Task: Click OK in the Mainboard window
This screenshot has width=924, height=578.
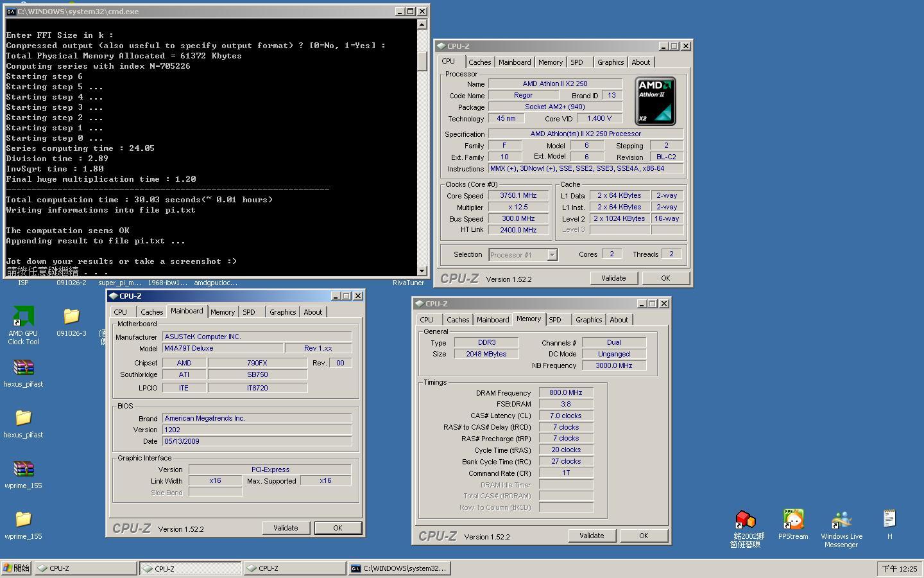Action: click(338, 528)
